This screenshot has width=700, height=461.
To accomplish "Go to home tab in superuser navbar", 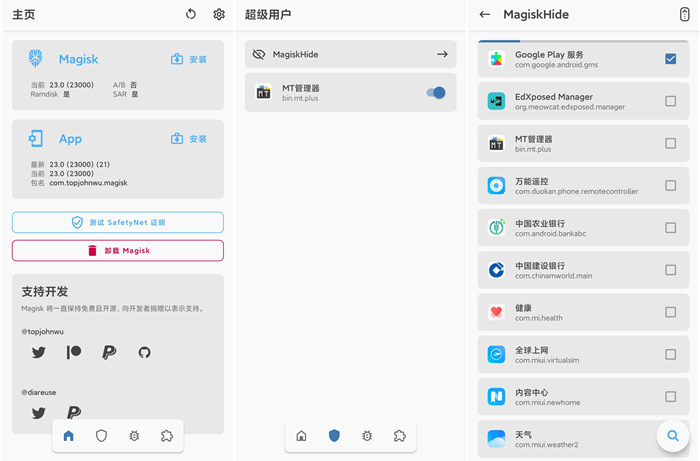I will 301,436.
